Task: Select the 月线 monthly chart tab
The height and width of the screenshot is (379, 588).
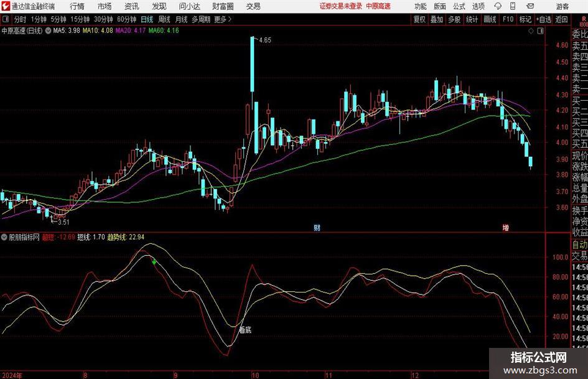Action: 182,19
